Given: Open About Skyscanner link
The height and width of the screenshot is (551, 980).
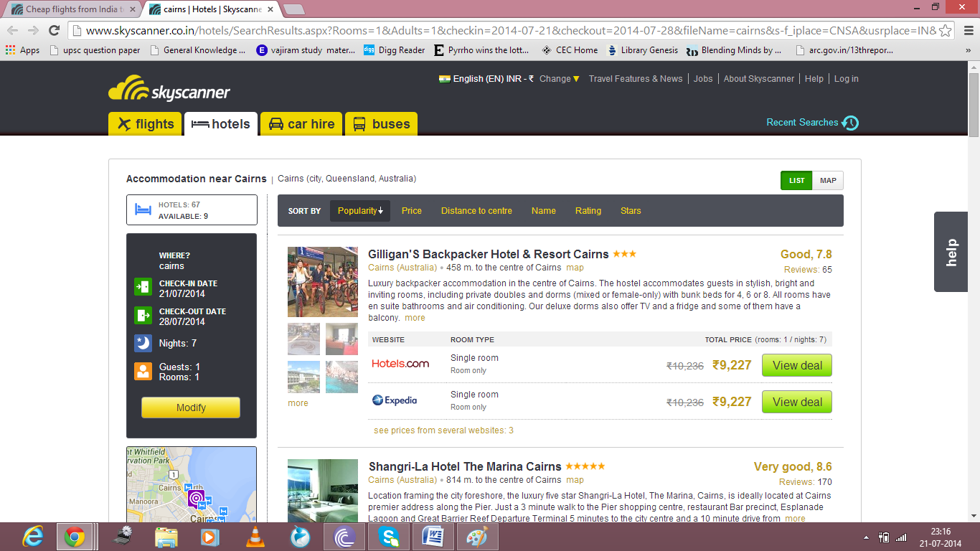Looking at the screenshot, I should click(759, 79).
